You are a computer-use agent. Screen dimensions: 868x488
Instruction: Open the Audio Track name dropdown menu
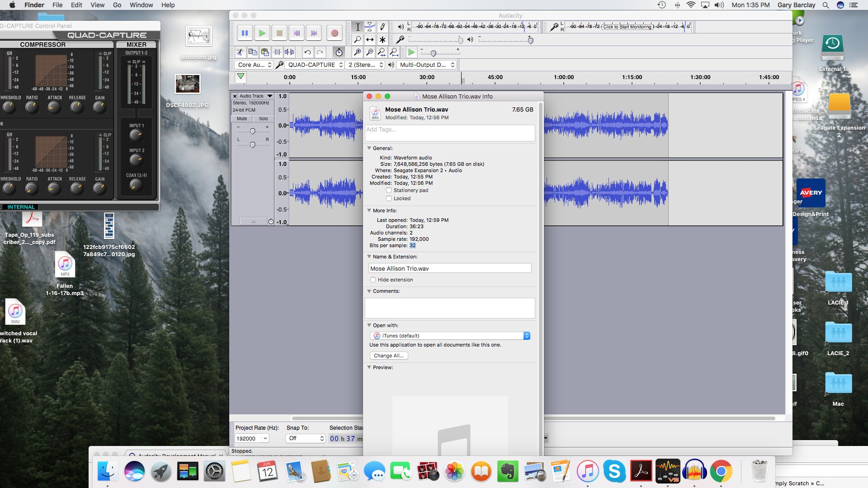point(256,96)
